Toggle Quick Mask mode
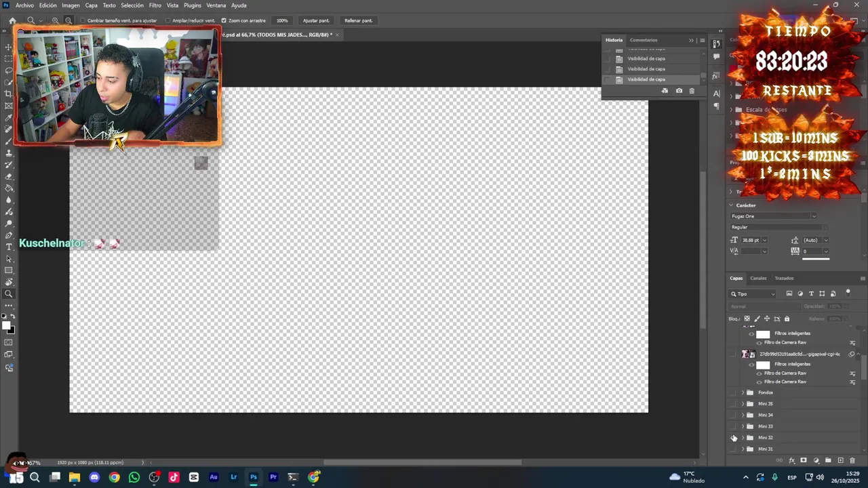868x488 pixels. pos(9,342)
